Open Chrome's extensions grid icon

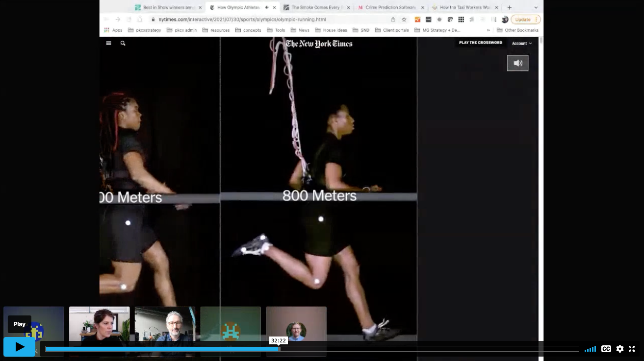tap(461, 19)
